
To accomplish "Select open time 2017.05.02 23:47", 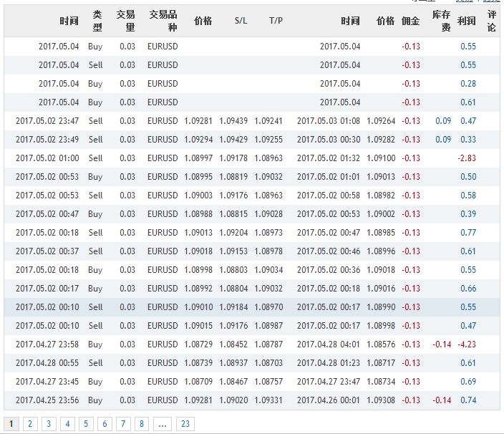I will (47, 121).
